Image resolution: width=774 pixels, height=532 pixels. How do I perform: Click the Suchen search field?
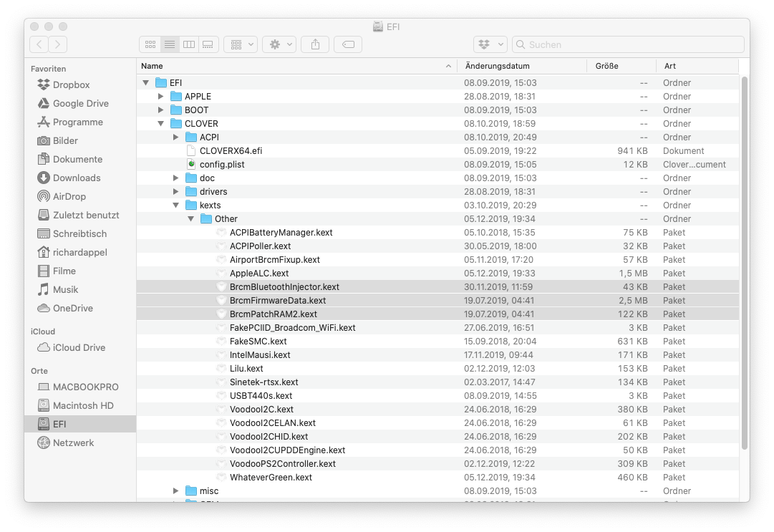coord(628,44)
